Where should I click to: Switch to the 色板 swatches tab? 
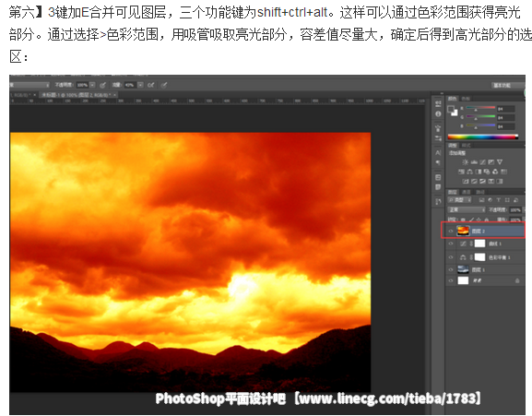tap(466, 99)
